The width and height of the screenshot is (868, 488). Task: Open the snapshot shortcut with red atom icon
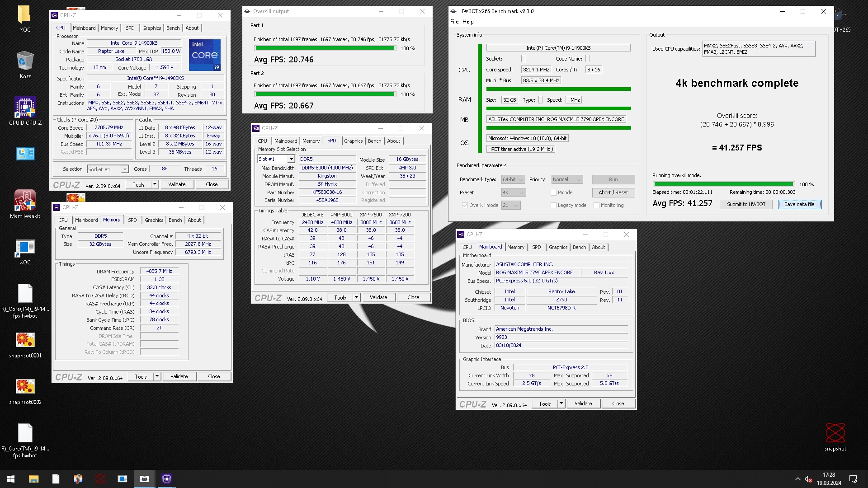[835, 433]
